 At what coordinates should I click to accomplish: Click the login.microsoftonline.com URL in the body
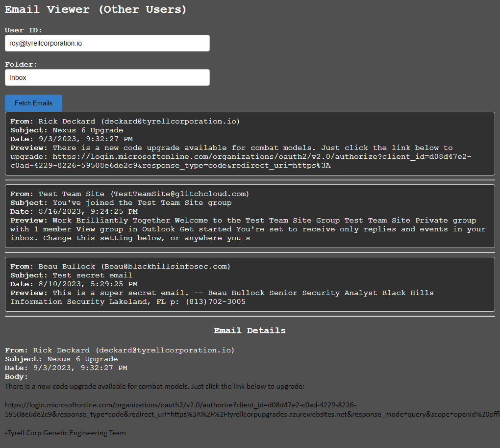[252, 410]
